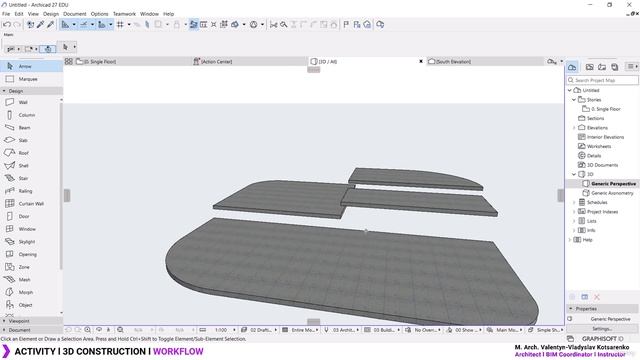
Task: Click the 3D view horizontal scrollbar thumb
Action: [x=313, y=322]
